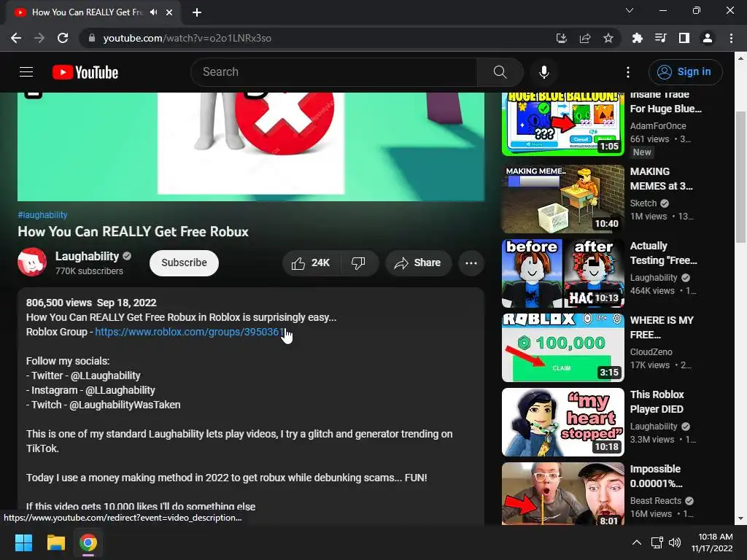Bookmark this tab with the star icon
The image size is (747, 560).
click(x=608, y=38)
